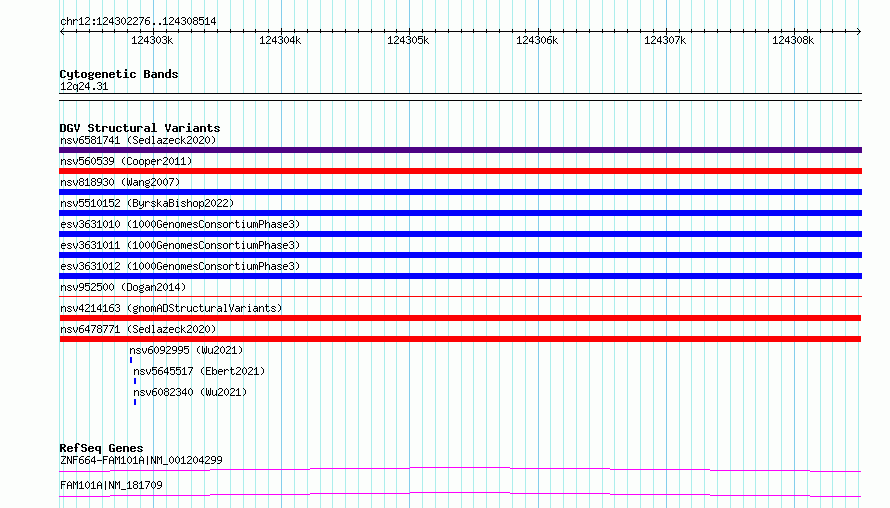Click the Cytogenetic Bands track heading
Image resolution: width=890 pixels, height=508 pixels.
119,74
